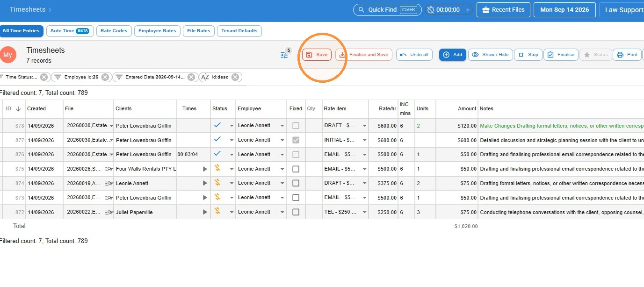Start the timer for entry 874
Screen dimensions: 644x287
(x=205, y=183)
